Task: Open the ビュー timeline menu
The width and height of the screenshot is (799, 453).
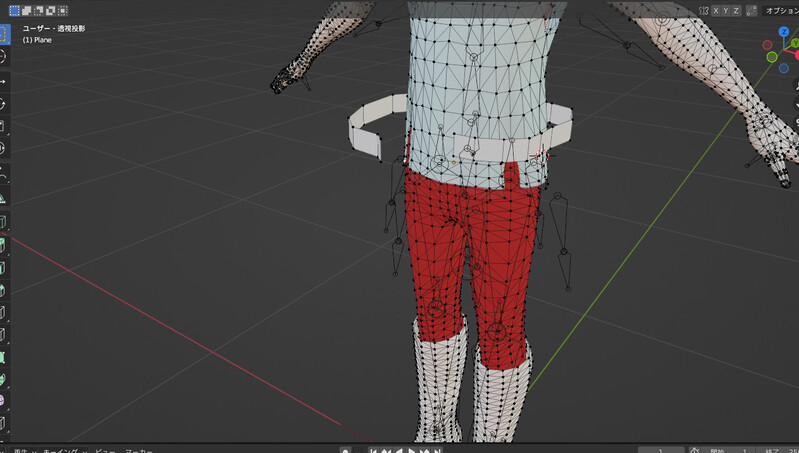Action: pyautogui.click(x=105, y=450)
